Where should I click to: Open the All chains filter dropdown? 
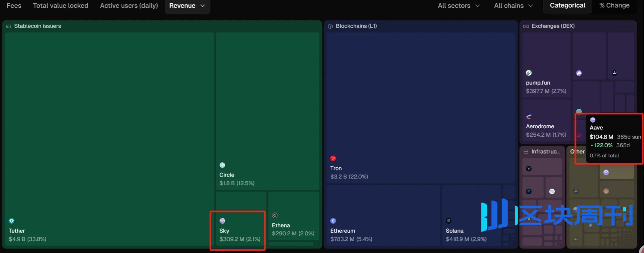click(x=513, y=6)
